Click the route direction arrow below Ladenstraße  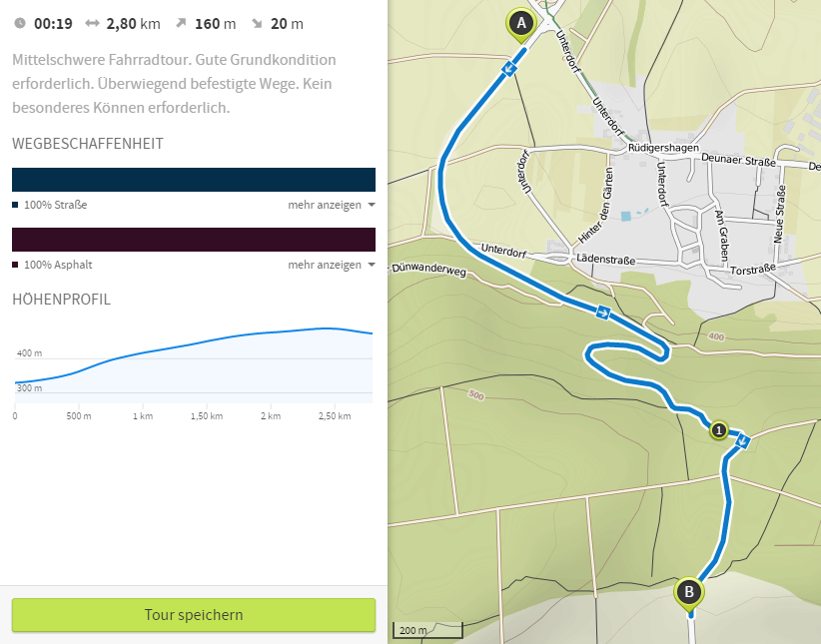[602, 314]
